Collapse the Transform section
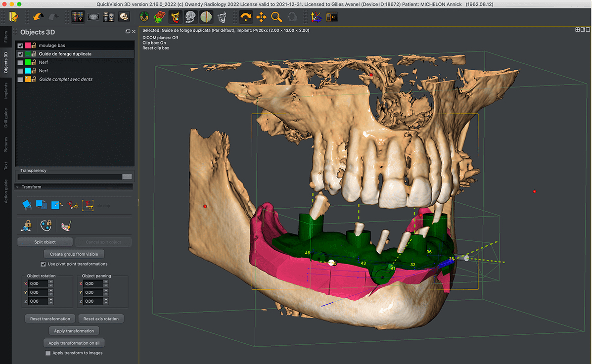Viewport: 592px width, 364px height. pos(18,187)
